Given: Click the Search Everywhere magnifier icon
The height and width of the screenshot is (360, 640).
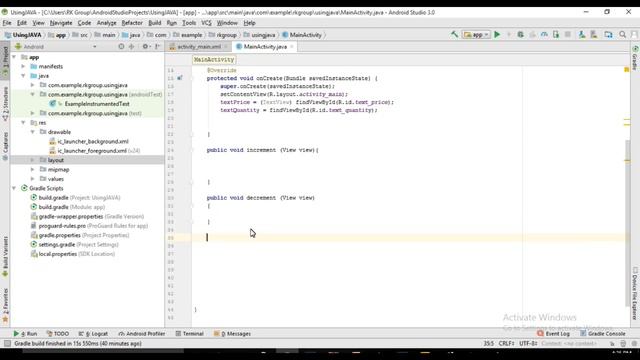Looking at the screenshot, I should click(x=622, y=35).
